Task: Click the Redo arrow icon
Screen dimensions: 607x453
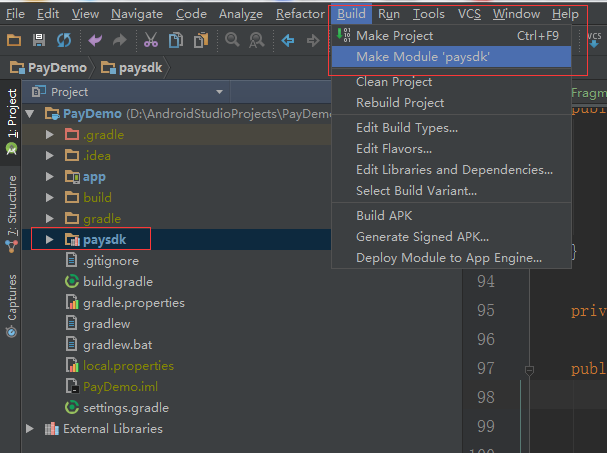Action: tap(120, 40)
